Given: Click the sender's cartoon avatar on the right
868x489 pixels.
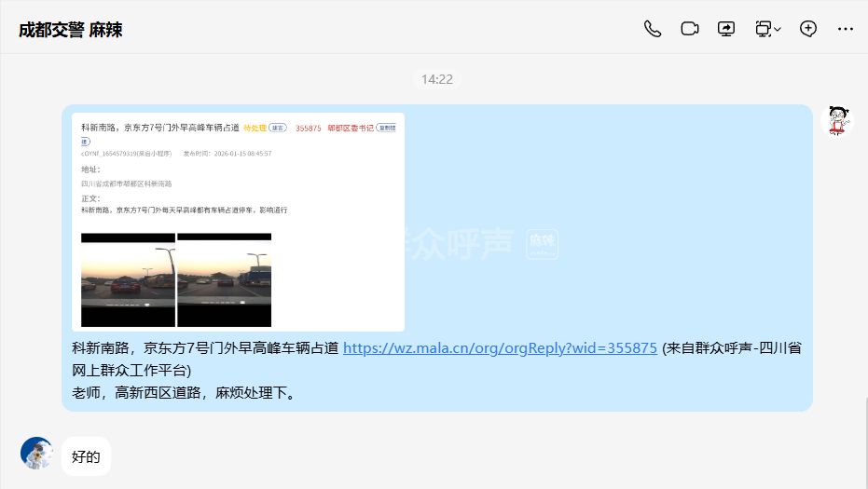Looking at the screenshot, I should click(x=837, y=122).
